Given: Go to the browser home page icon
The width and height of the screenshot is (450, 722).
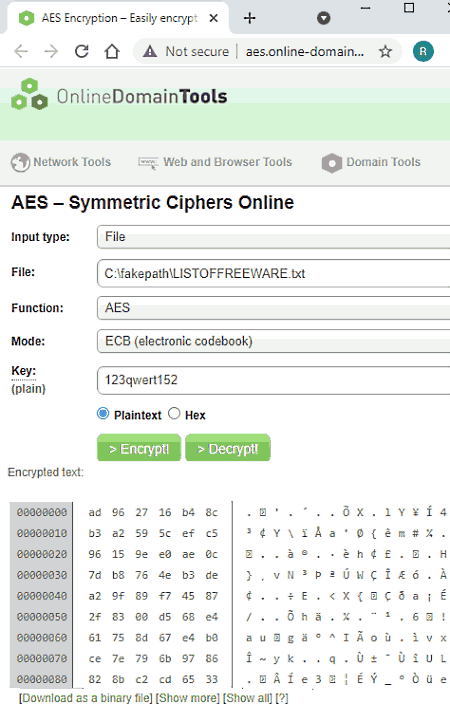Looking at the screenshot, I should pos(112,51).
